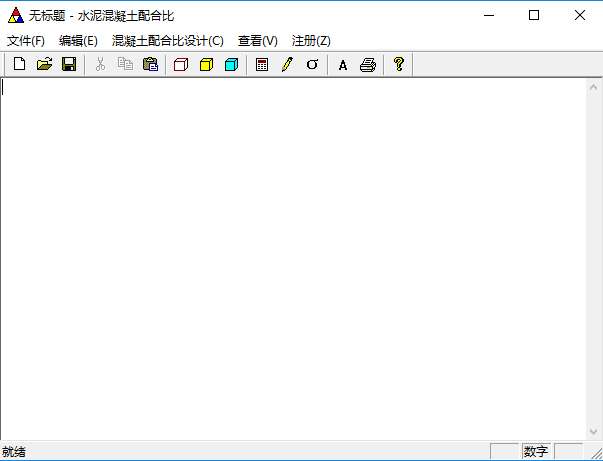Open the 文件(F) menu
This screenshot has height=461, width=603.
pyautogui.click(x=26, y=40)
